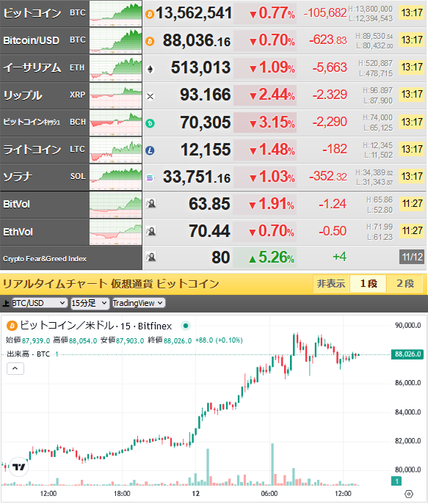The image size is (428, 504).
Task: Open Bitcoin/USD mini chart thumbnail
Action: coord(115,41)
